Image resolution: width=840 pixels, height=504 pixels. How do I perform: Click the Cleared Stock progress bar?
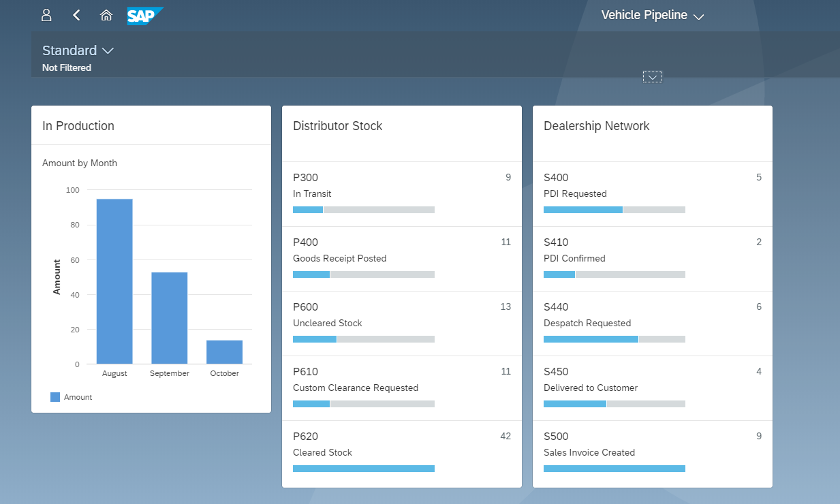coord(364,469)
